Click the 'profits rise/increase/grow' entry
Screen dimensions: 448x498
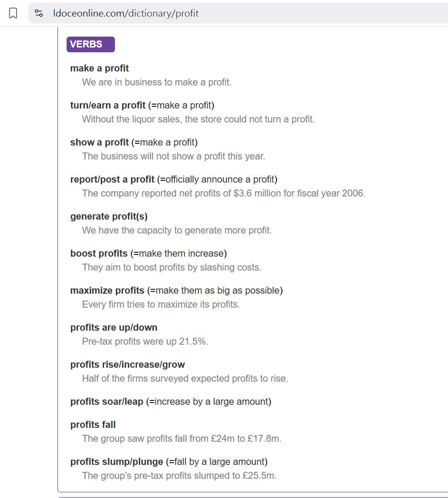(x=128, y=365)
